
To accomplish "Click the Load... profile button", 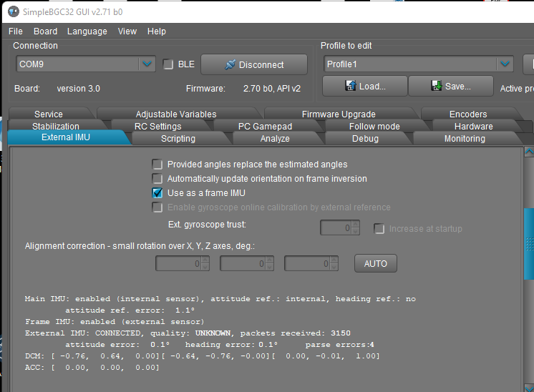I will click(x=365, y=86).
